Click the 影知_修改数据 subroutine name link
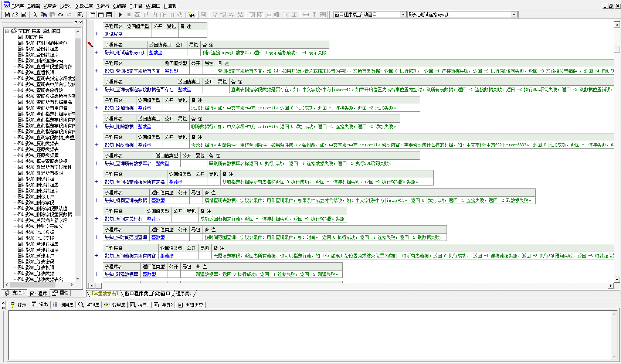Image resolution: width=621 pixels, height=364 pixels. (119, 145)
